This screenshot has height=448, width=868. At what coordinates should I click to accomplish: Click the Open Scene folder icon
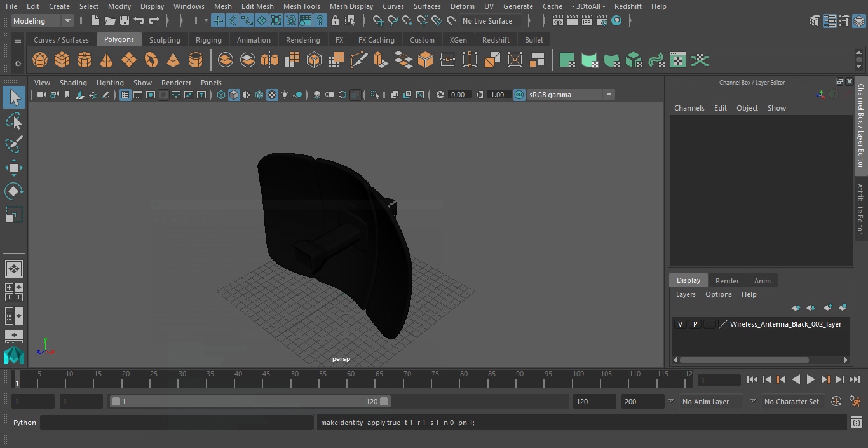(x=110, y=21)
